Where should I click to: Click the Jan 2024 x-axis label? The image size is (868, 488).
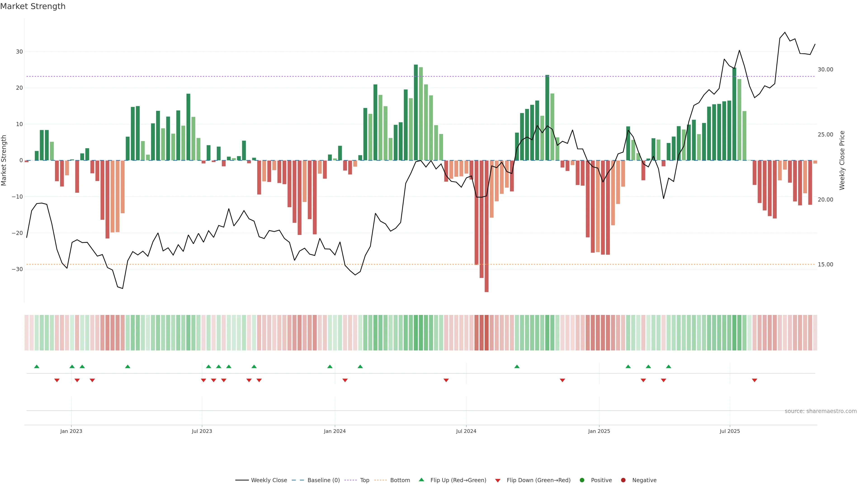[x=335, y=431]
